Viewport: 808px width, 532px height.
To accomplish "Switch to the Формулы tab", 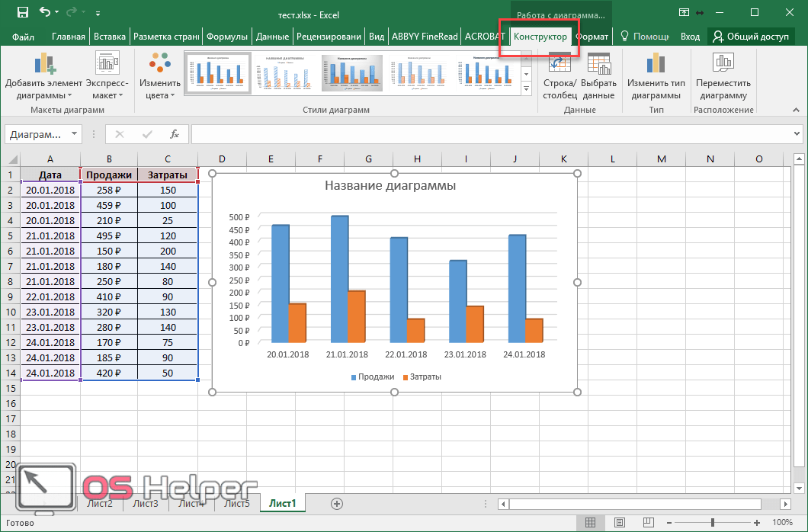I will pos(227,37).
